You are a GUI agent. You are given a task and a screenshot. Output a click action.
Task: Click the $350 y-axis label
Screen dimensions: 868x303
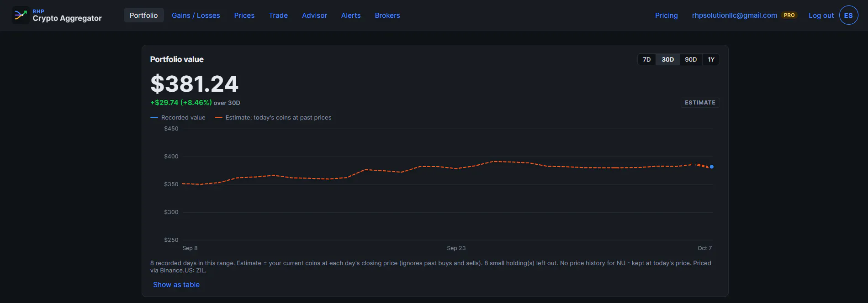click(171, 184)
